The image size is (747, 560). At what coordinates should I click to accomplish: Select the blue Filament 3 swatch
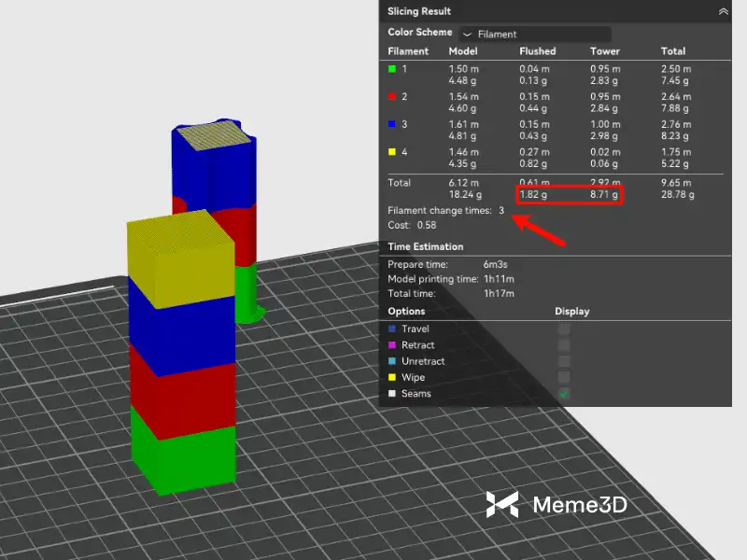[x=392, y=124]
